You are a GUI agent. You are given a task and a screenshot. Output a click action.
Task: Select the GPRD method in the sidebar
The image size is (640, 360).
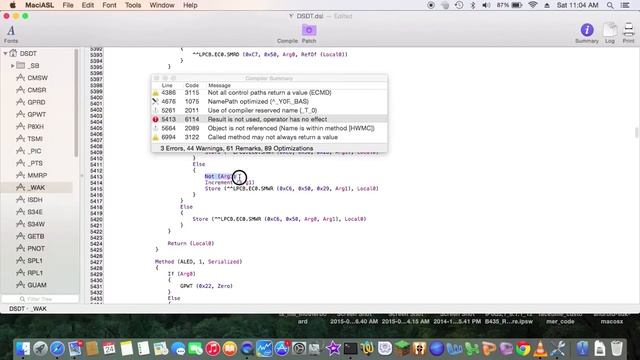[36, 102]
